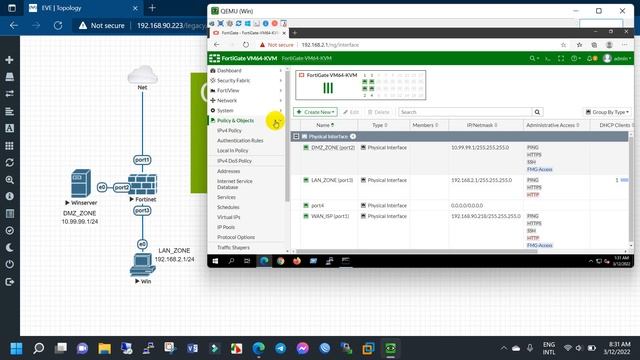Open IP Pools menu item

(226, 227)
